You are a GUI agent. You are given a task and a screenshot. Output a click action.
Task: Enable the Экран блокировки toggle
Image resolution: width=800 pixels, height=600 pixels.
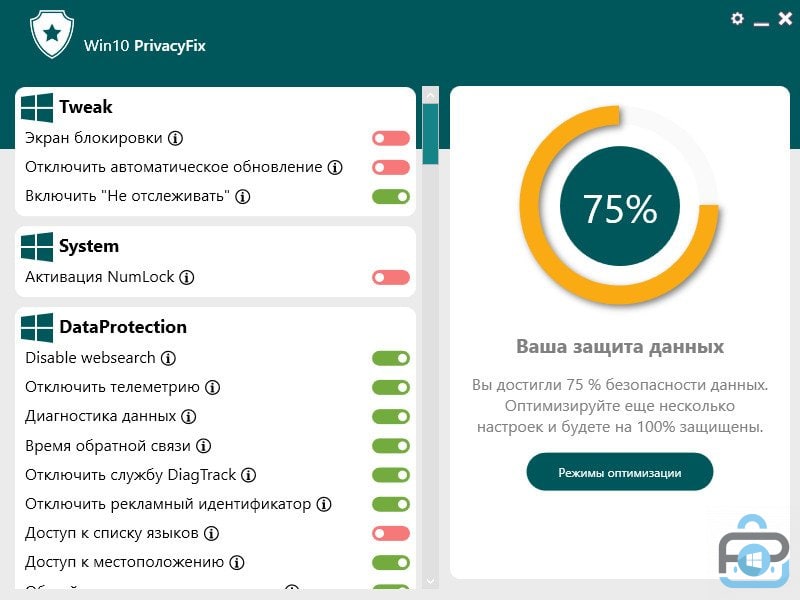tap(391, 138)
